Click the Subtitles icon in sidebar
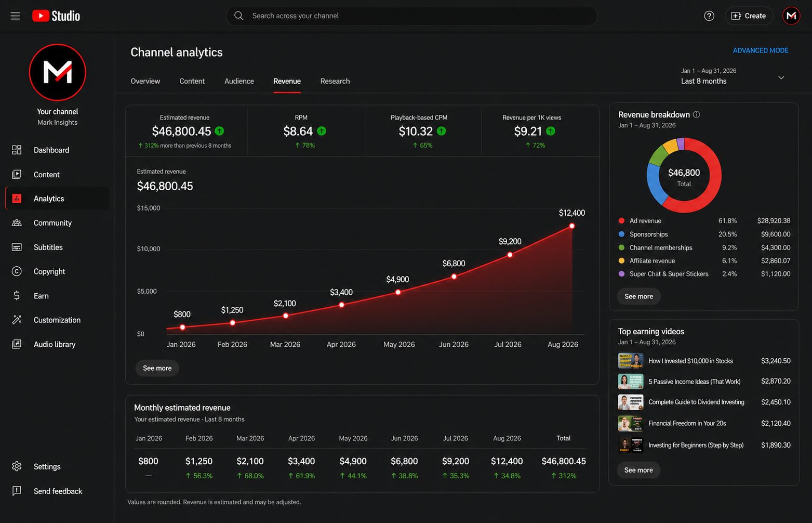The width and height of the screenshot is (812, 523). tap(17, 247)
